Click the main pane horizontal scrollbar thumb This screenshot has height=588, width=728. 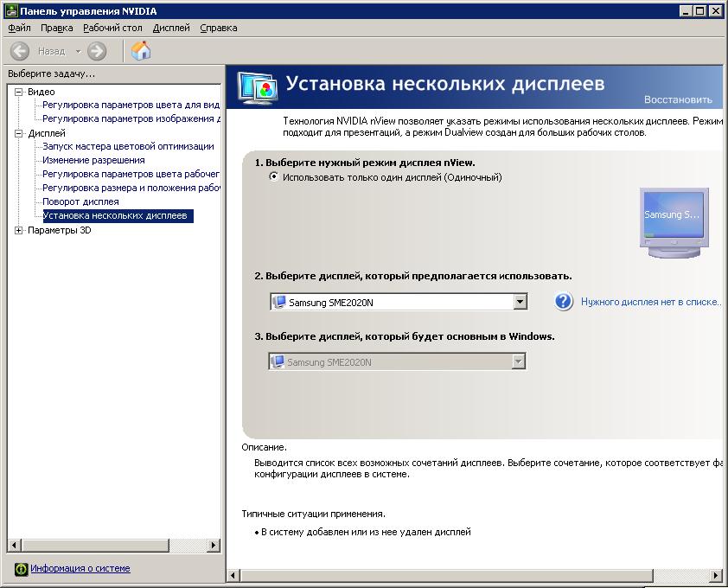click(446, 575)
